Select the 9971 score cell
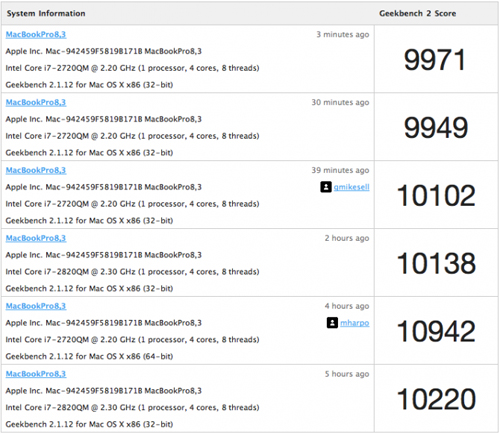Screen dimensions: 500x434 coord(436,59)
